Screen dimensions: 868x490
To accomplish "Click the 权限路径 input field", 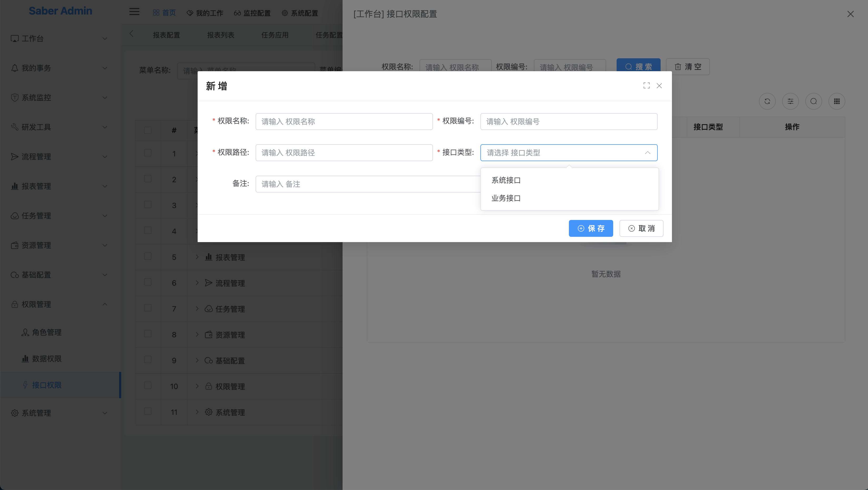I will click(344, 153).
